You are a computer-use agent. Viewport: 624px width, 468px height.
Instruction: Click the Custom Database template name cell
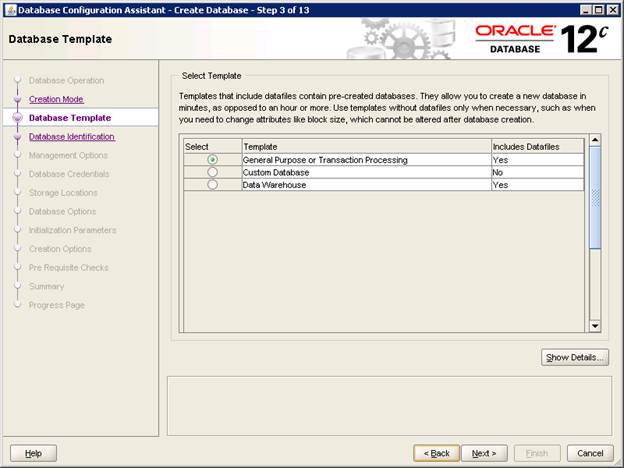tap(365, 172)
